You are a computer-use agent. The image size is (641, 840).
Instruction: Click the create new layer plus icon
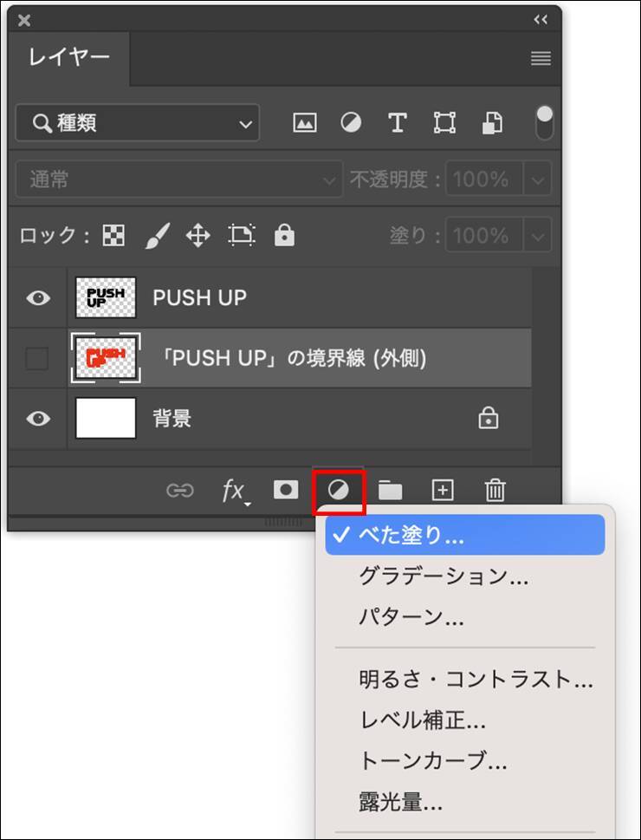pos(443,491)
